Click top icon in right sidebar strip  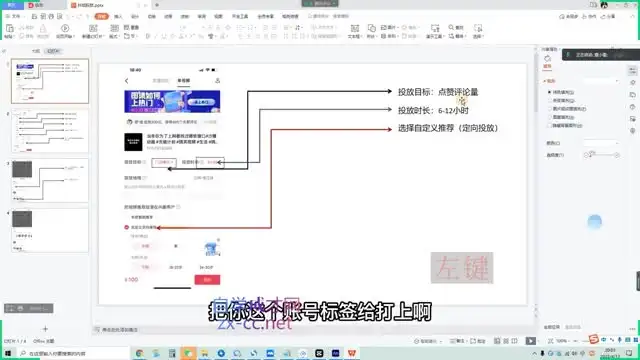pyautogui.click(x=633, y=71)
